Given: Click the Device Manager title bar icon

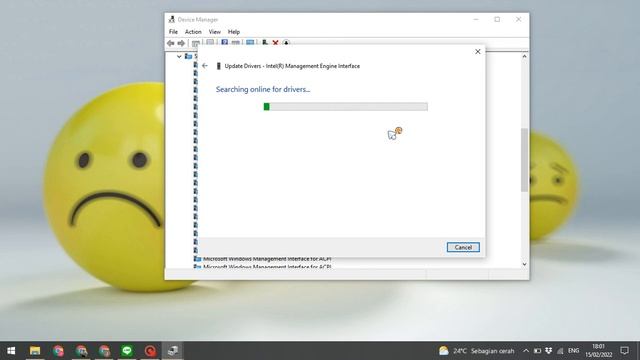Looking at the screenshot, I should (172, 19).
